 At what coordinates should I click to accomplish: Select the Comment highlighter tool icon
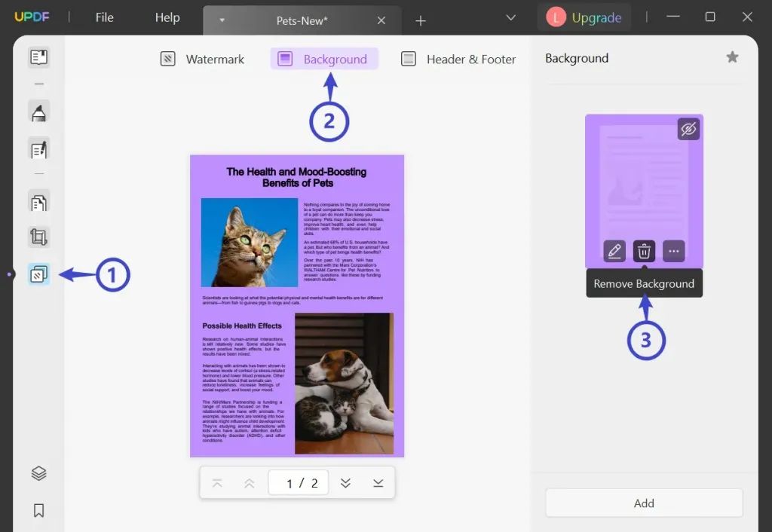tap(39, 113)
